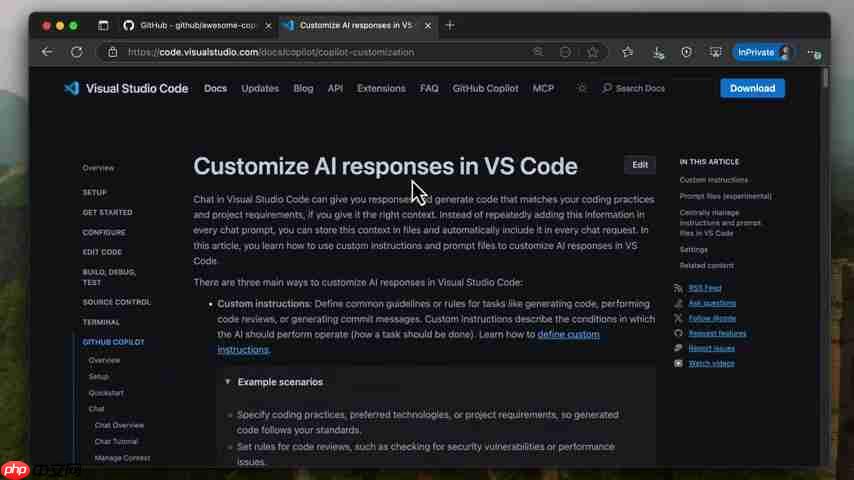The height and width of the screenshot is (480, 854).
Task: Expand the SOURCE CONTROL sidebar section
Action: 117,302
